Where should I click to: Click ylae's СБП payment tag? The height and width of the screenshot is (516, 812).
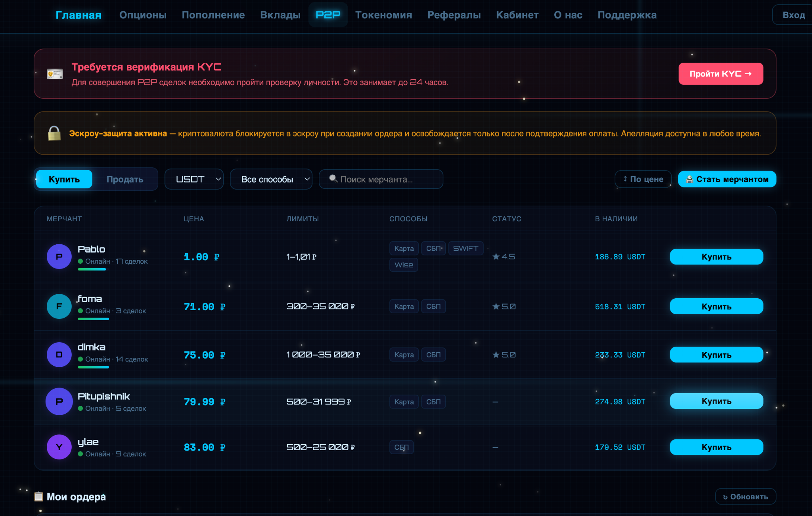click(x=401, y=447)
